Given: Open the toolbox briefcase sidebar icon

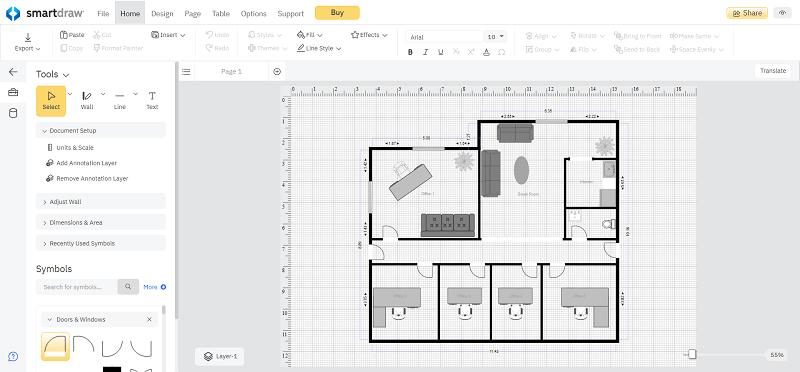Looking at the screenshot, I should pos(13,92).
